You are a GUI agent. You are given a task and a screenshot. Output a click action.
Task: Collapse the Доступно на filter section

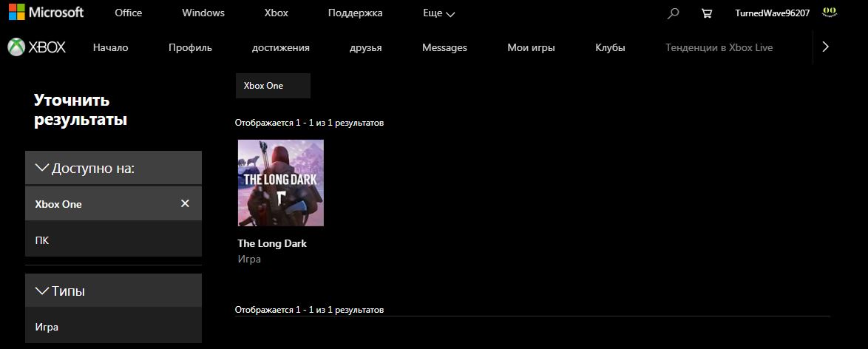coord(113,168)
